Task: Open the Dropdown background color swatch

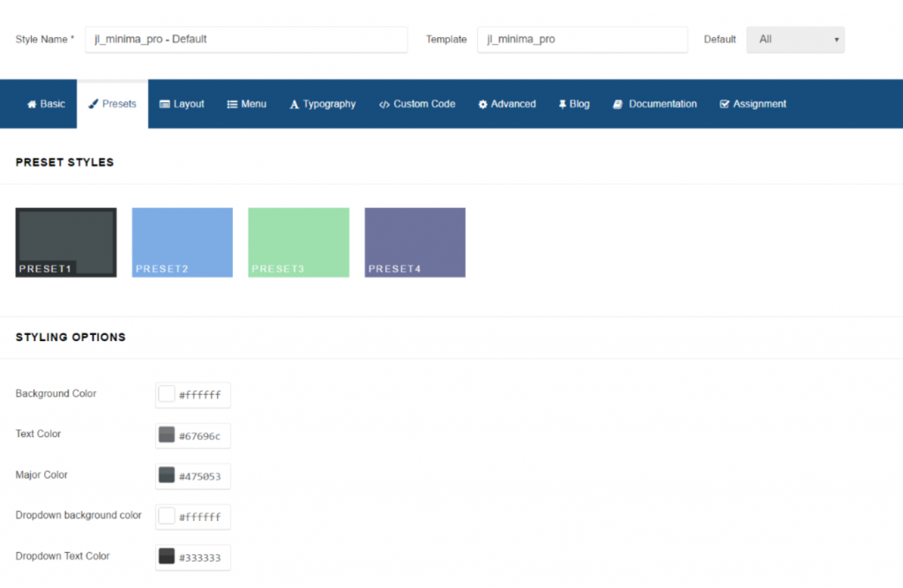Action: tap(167, 516)
